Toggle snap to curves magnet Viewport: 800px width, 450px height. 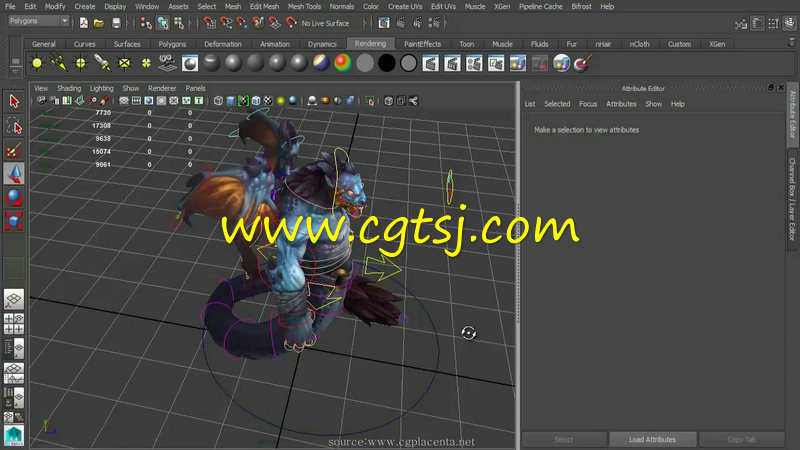tap(226, 22)
